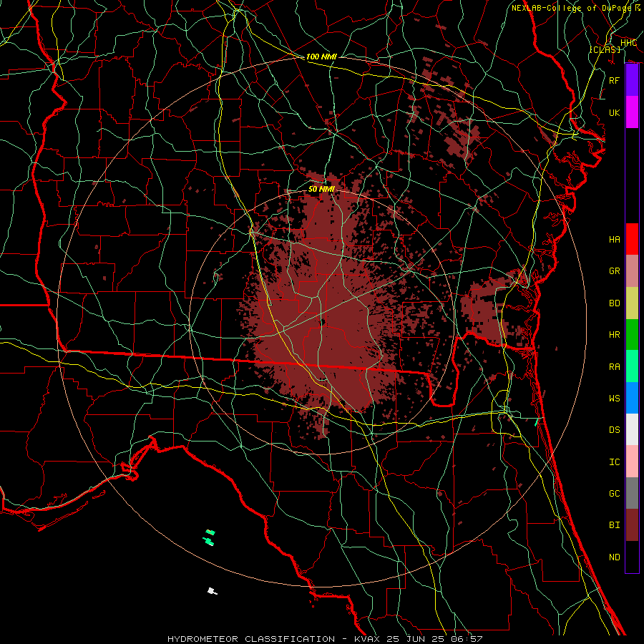Click the IC light pink legend swatch
The height and width of the screenshot is (644, 644).
(632, 462)
